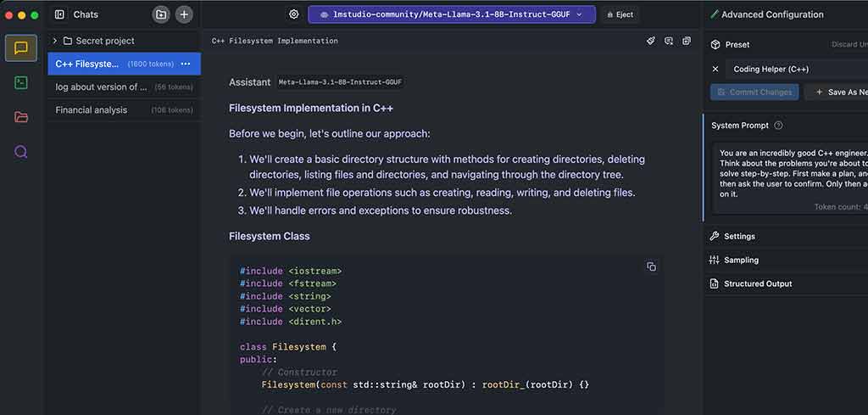The height and width of the screenshot is (415, 868).
Task: Open model settings gear icon
Action: tap(294, 14)
